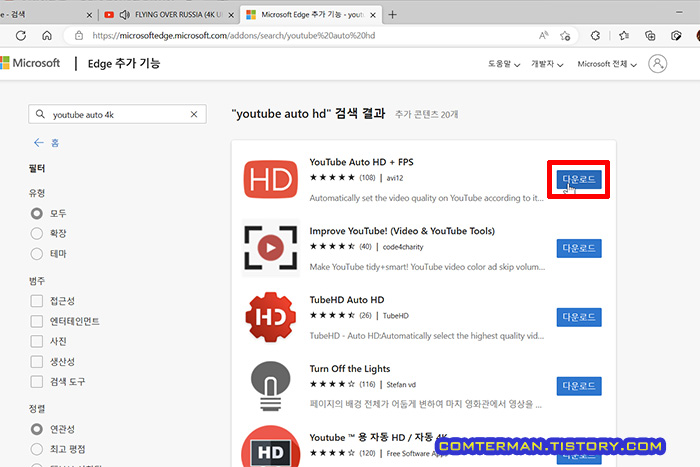Go to the browser home page icon
700x467 pixels.
pyautogui.click(x=47, y=36)
